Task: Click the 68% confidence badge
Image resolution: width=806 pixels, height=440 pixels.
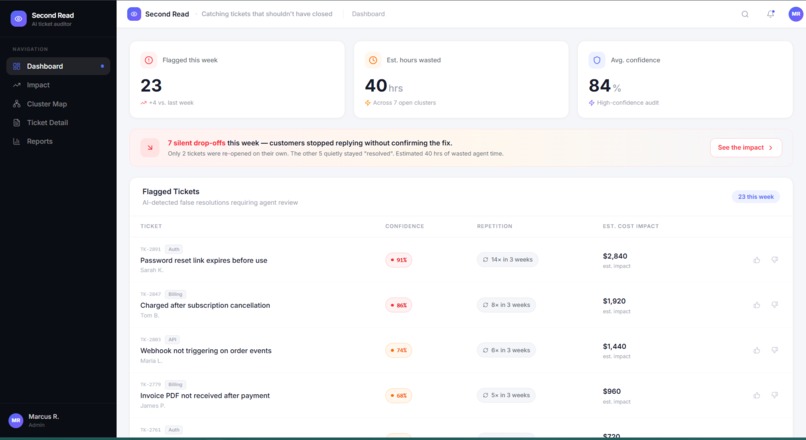Action: coord(398,396)
